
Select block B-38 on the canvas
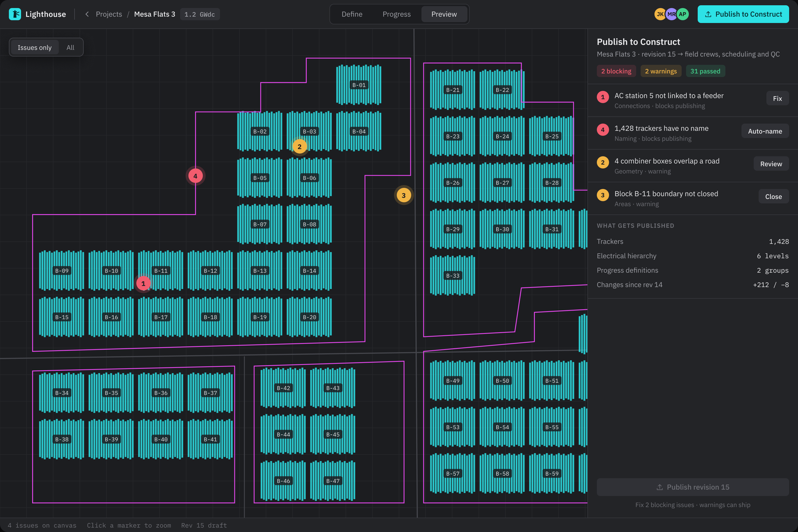[x=62, y=439]
